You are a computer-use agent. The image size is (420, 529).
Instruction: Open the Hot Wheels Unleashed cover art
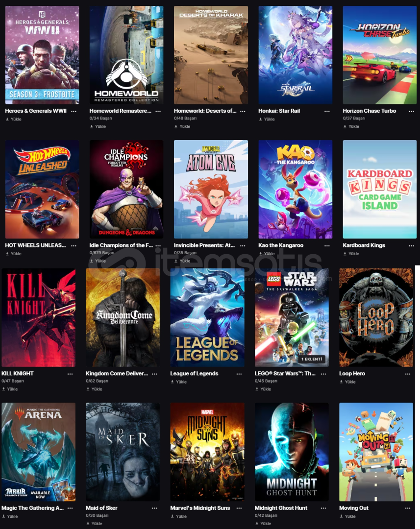coord(42,189)
